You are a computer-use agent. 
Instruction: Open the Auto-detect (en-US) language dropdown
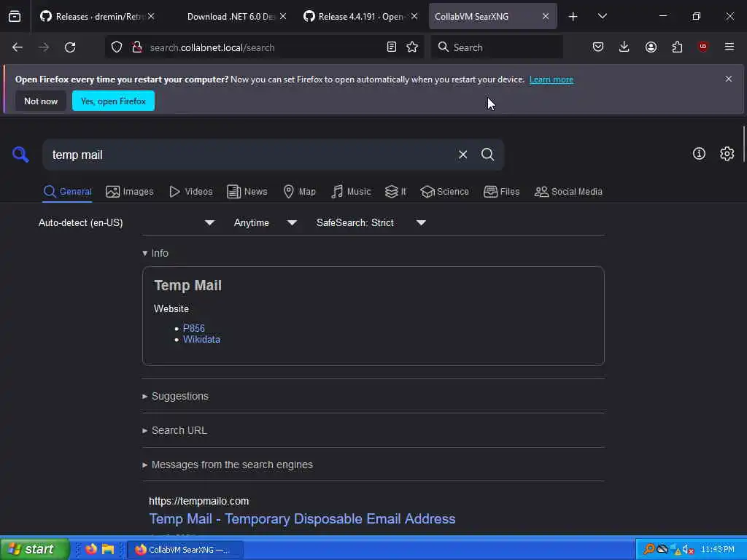(127, 223)
